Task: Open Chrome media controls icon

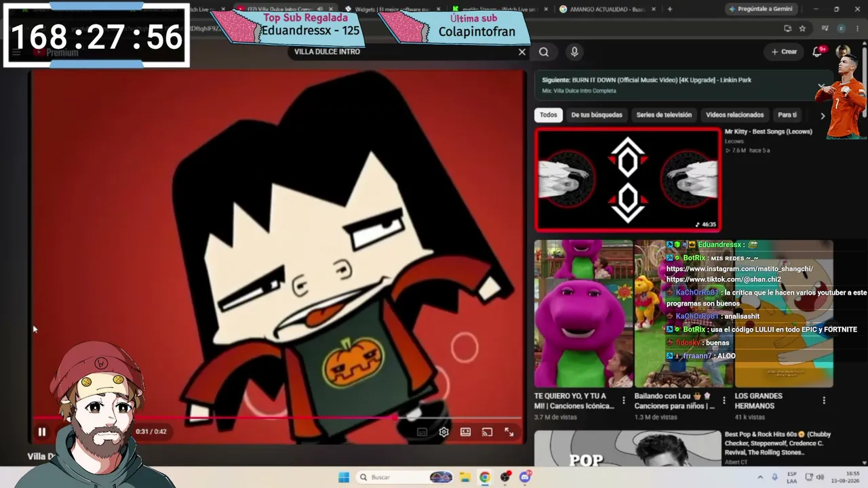Action: (825, 28)
